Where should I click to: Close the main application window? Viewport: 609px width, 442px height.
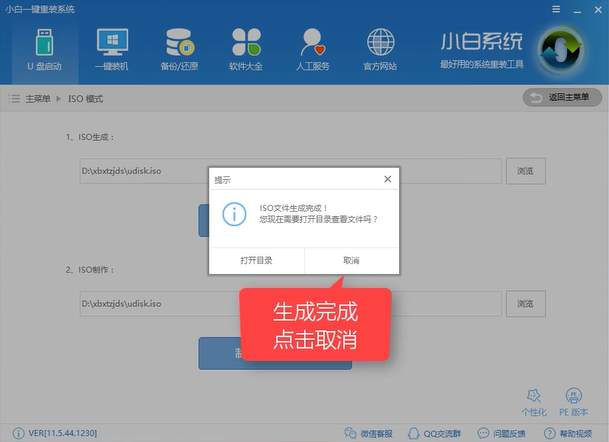598,9
